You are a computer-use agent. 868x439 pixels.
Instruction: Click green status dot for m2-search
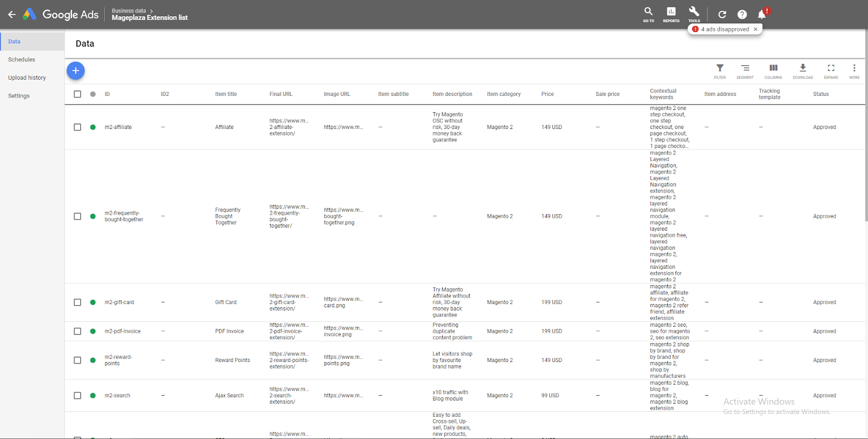(93, 396)
